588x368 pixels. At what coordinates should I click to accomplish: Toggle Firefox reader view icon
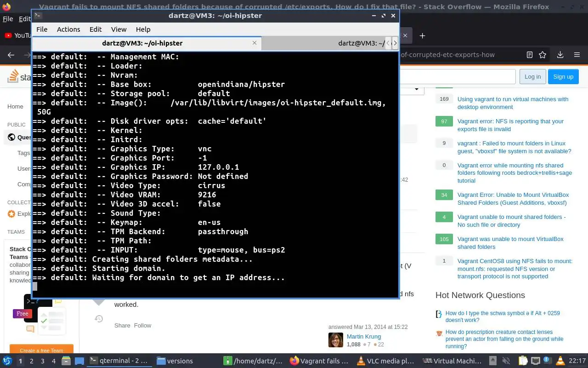point(530,55)
